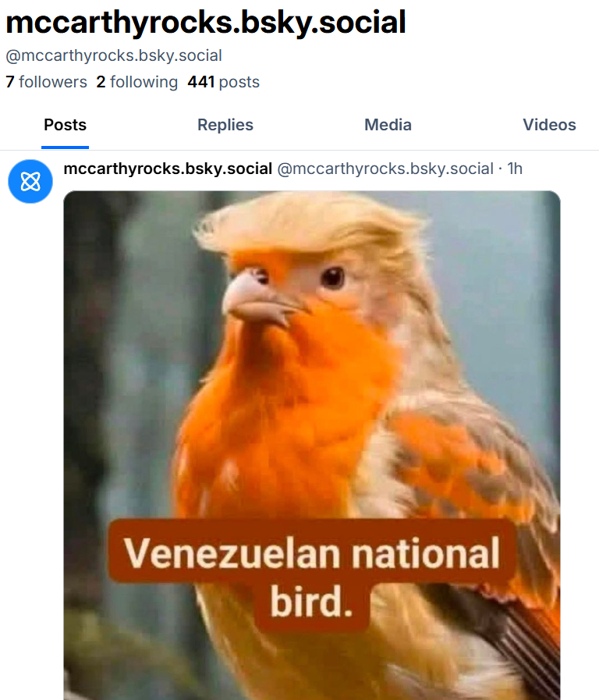This screenshot has height=700, width=599.
Task: Switch to the Replies tab
Action: point(225,125)
